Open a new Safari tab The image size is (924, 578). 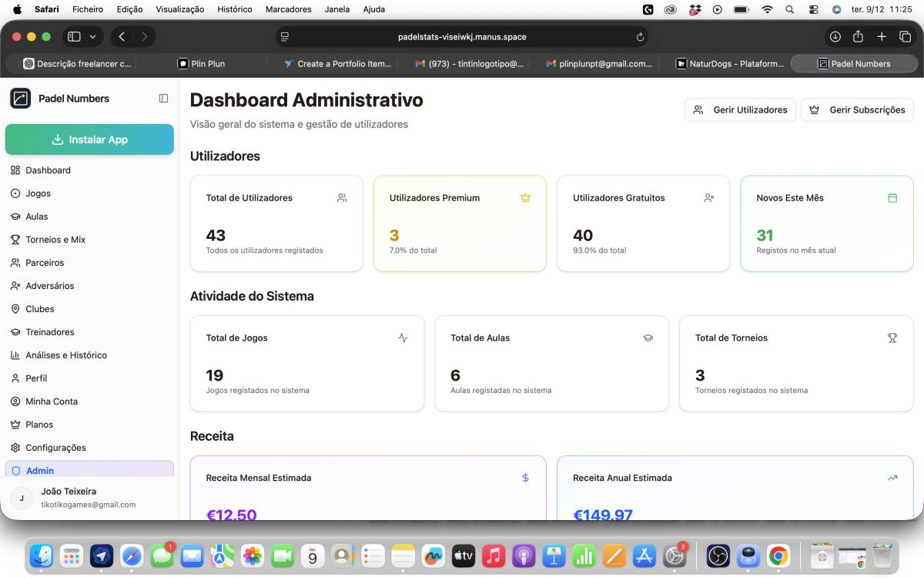click(882, 37)
